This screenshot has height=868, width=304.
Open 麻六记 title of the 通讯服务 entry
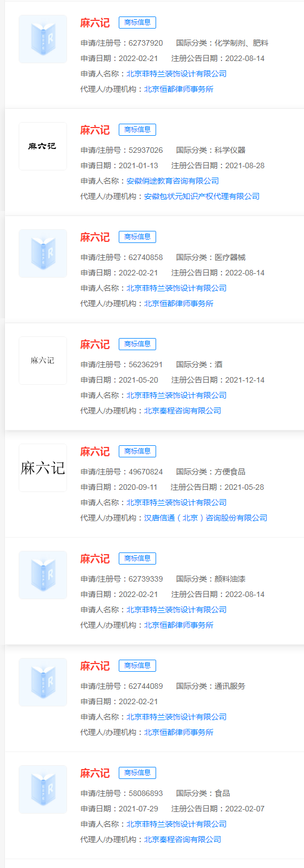pos(95,666)
